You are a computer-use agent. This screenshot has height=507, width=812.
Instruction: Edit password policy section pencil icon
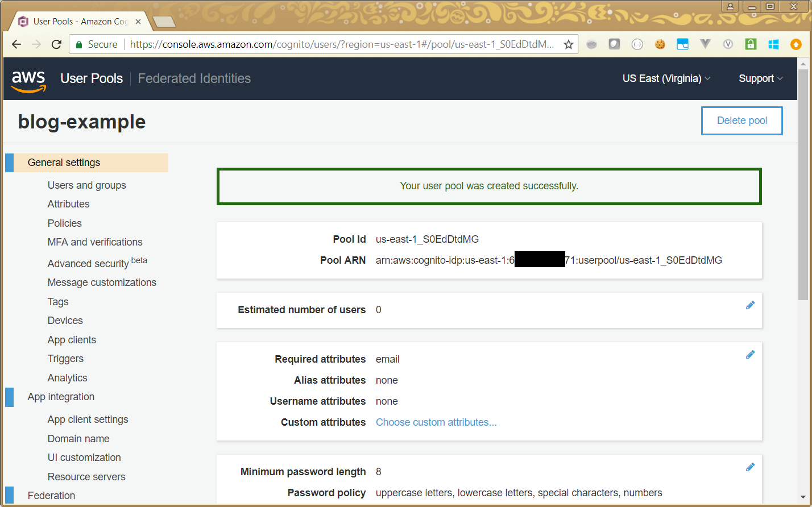click(750, 467)
